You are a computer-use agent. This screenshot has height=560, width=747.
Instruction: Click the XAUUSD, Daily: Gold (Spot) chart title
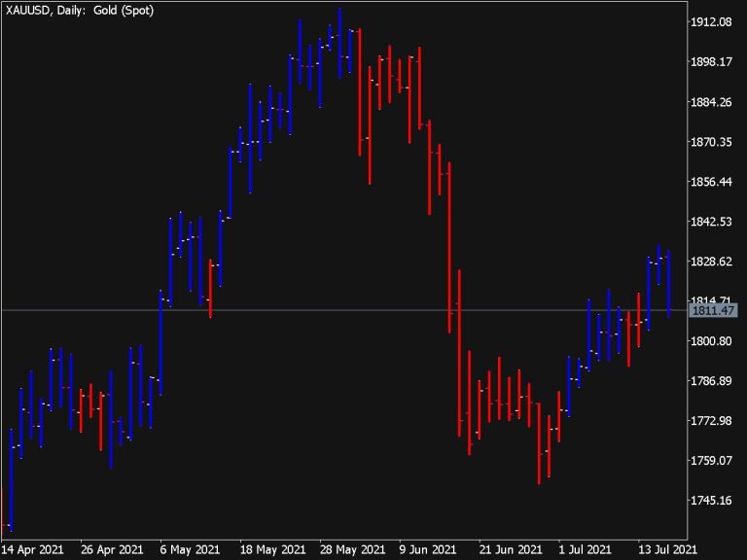pos(80,11)
